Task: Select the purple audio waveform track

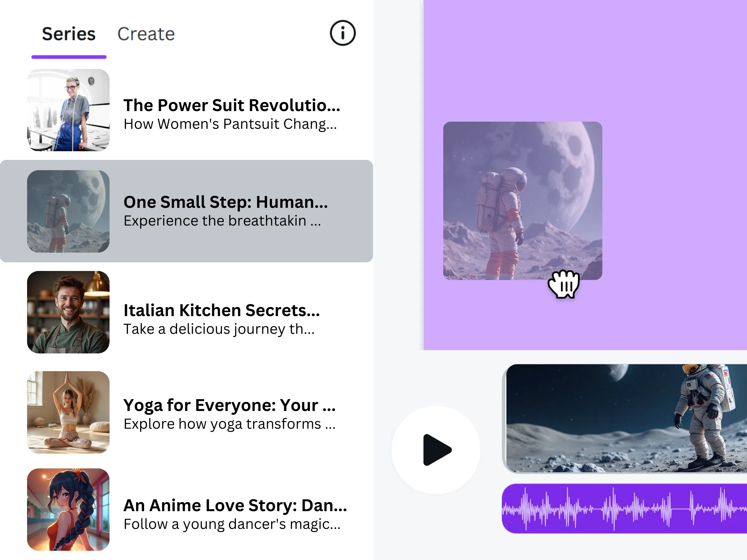Action: click(624, 509)
